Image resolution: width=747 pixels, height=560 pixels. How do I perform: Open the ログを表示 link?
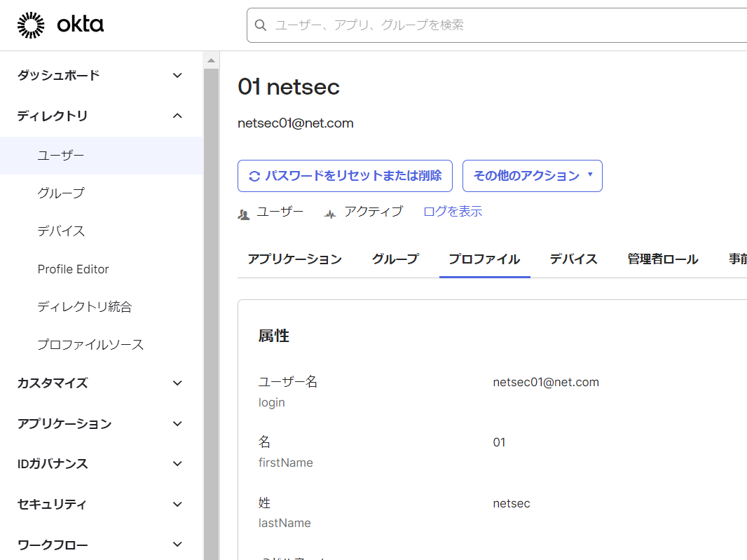(x=453, y=211)
